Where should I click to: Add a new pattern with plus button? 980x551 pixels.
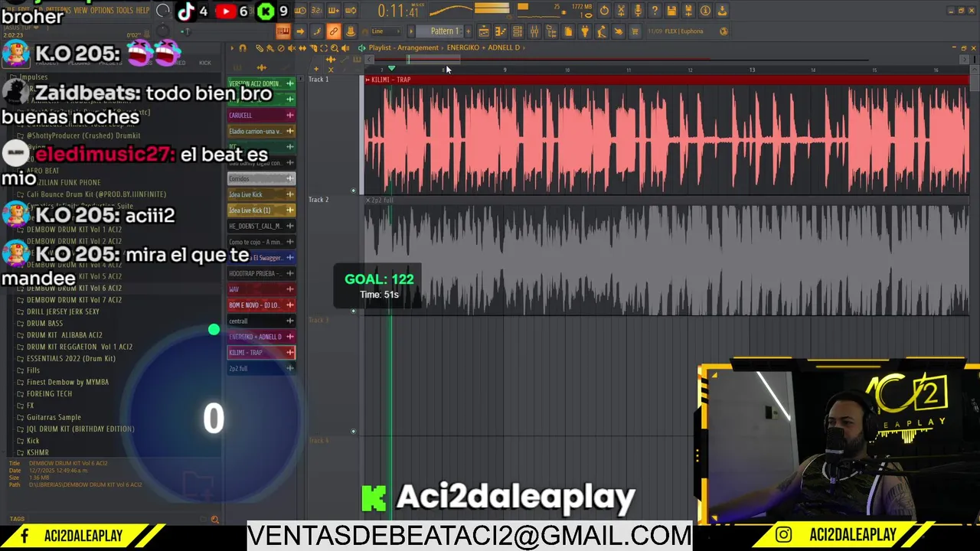point(469,31)
